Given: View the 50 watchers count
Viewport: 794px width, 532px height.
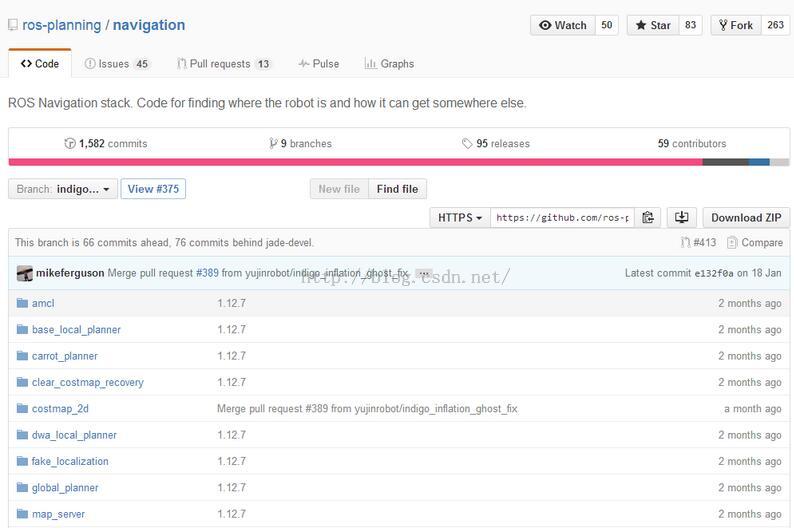Looking at the screenshot, I should point(607,25).
